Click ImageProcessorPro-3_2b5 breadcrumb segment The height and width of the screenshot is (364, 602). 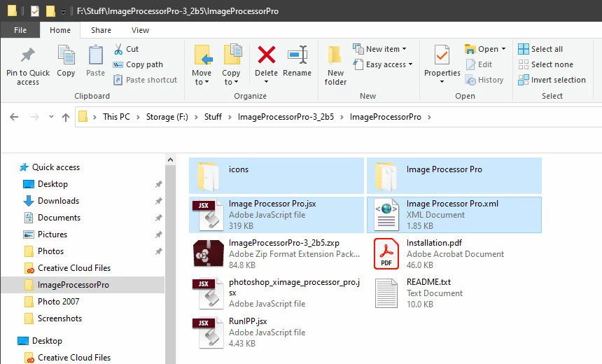(286, 117)
